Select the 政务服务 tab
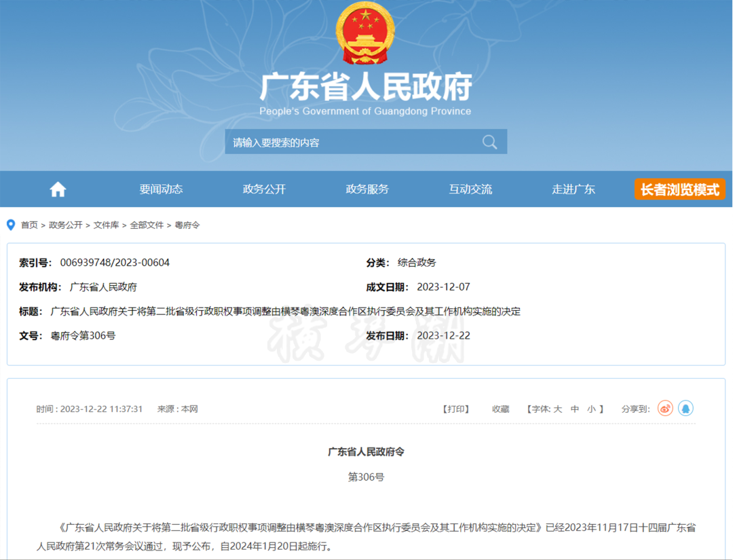 [x=367, y=189]
